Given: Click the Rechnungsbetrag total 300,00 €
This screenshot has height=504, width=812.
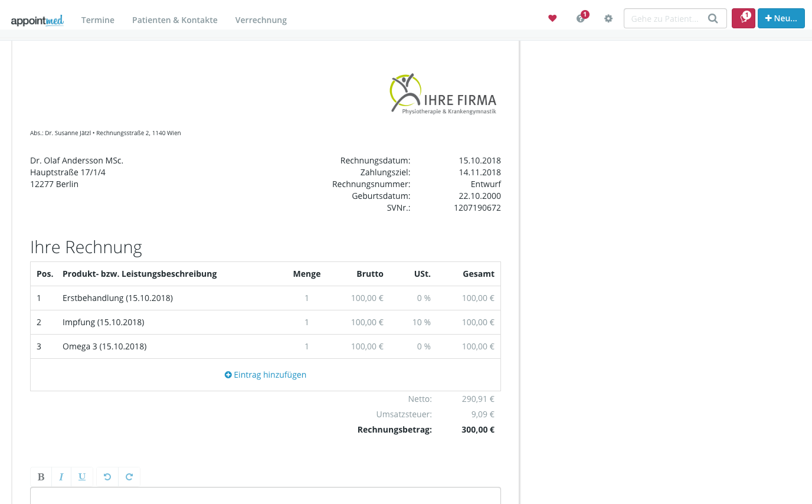Looking at the screenshot, I should pyautogui.click(x=478, y=430).
